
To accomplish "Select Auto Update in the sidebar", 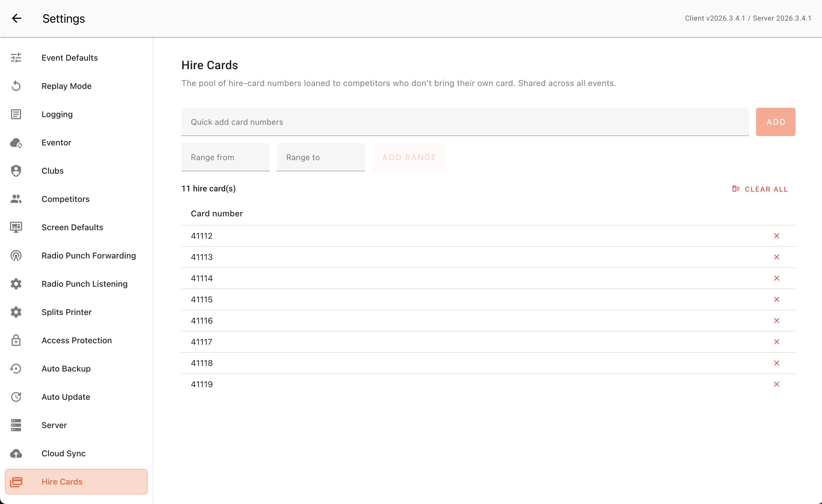I will point(76,397).
